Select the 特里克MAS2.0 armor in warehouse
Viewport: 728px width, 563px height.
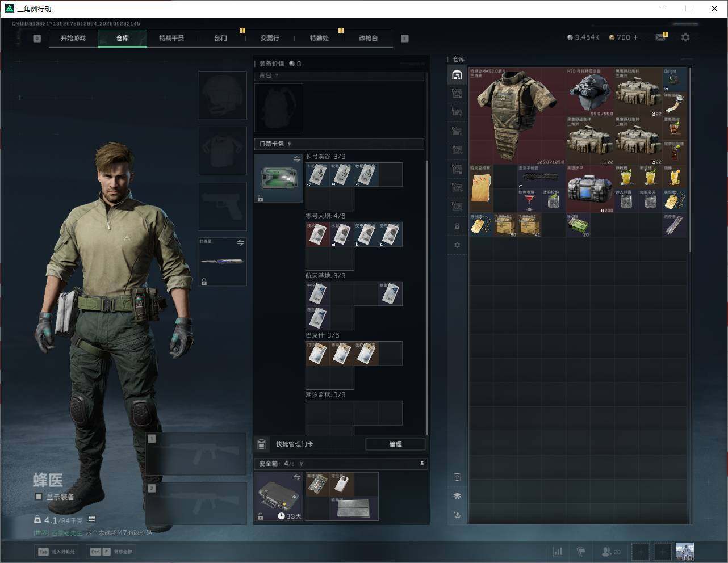pyautogui.click(x=517, y=116)
